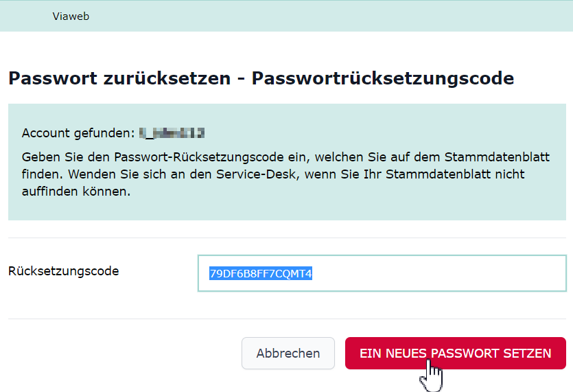Click the Passwort zurücksetzen page heading
Image resolution: width=573 pixels, height=392 pixels.
pos(119,78)
